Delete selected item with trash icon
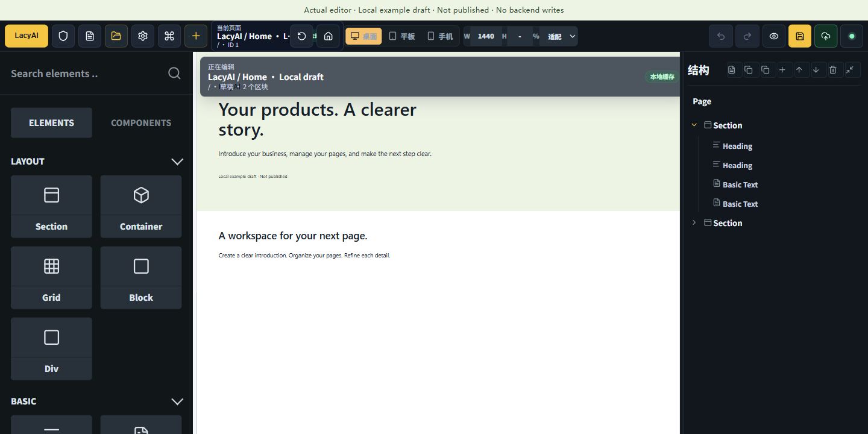The width and height of the screenshot is (868, 434). pyautogui.click(x=833, y=70)
